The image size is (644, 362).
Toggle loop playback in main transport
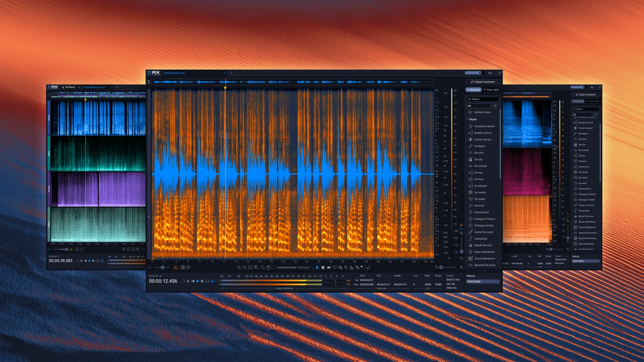coord(208,281)
